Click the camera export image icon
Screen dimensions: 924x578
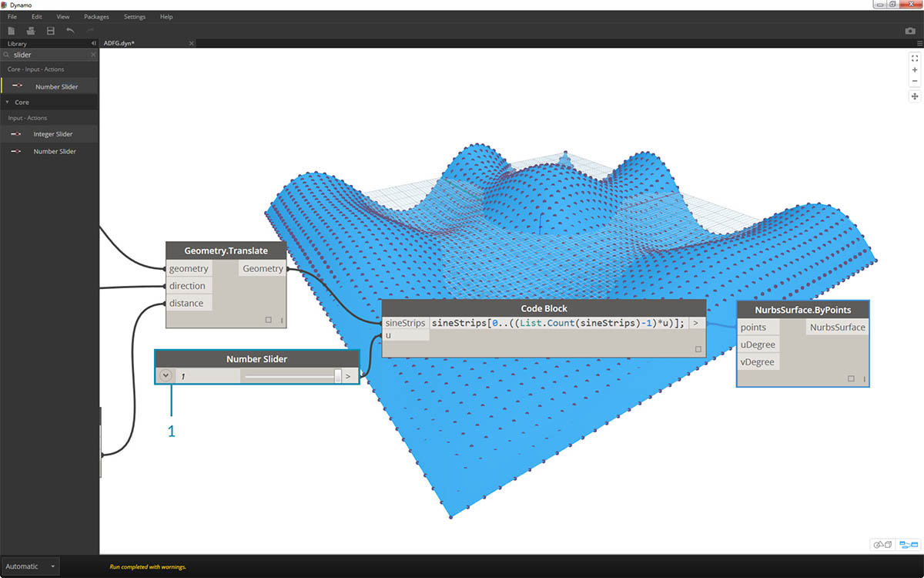pyautogui.click(x=910, y=31)
